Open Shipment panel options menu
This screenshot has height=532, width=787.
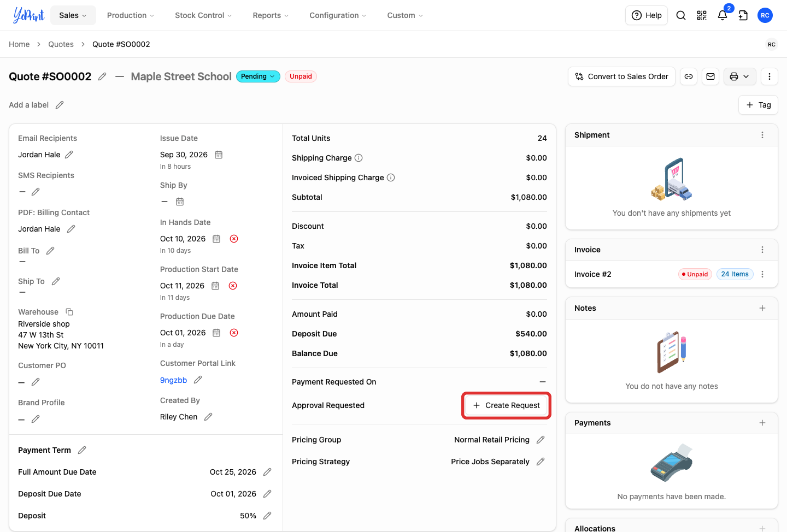click(x=762, y=135)
